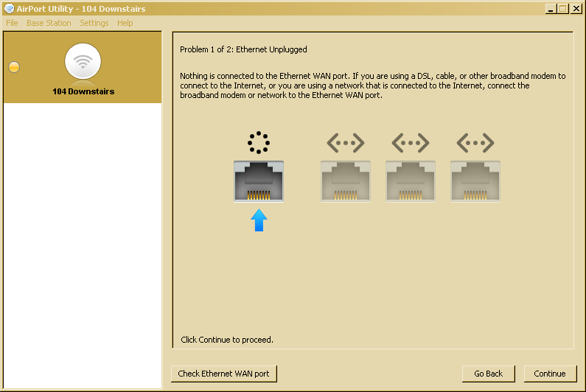Click the LAN arrows symbol above last LAN port

click(475, 143)
